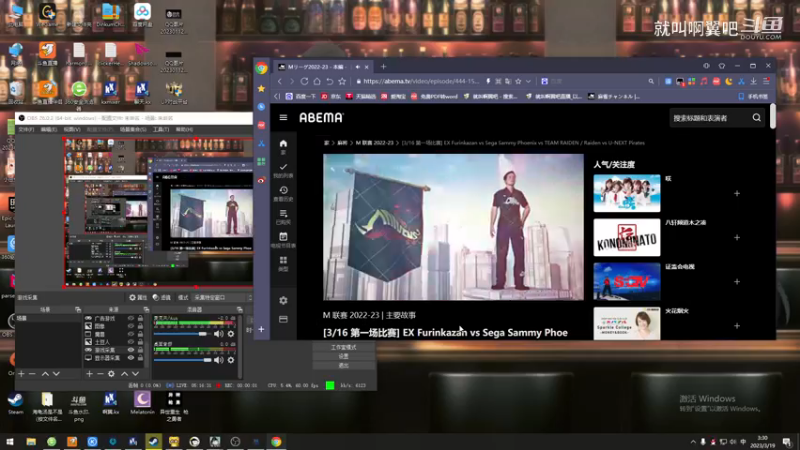Viewport: 800px width, 450px height.
Task: Open OBS 文件 File menu
Action: (26, 130)
